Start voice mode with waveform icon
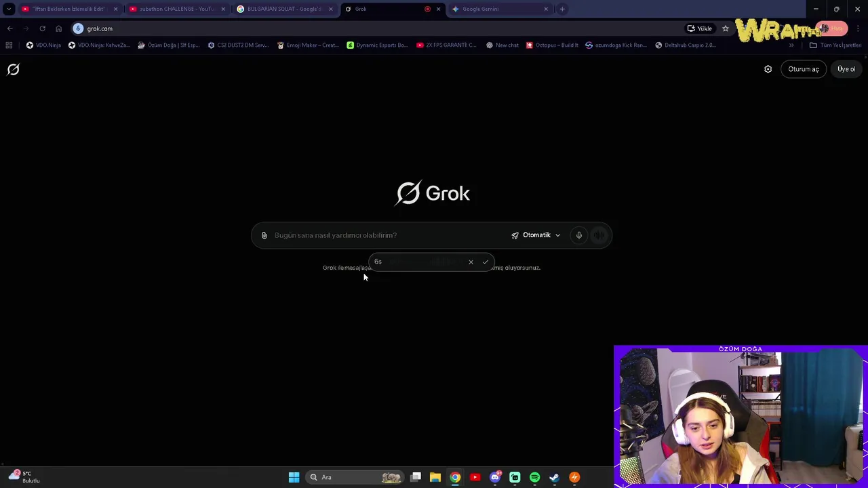868x488 pixels. pyautogui.click(x=599, y=235)
